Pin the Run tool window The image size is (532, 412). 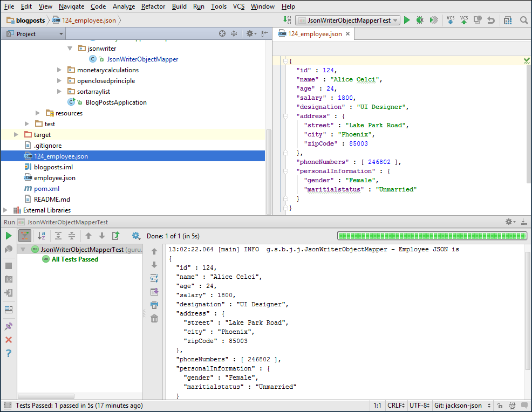(8, 326)
